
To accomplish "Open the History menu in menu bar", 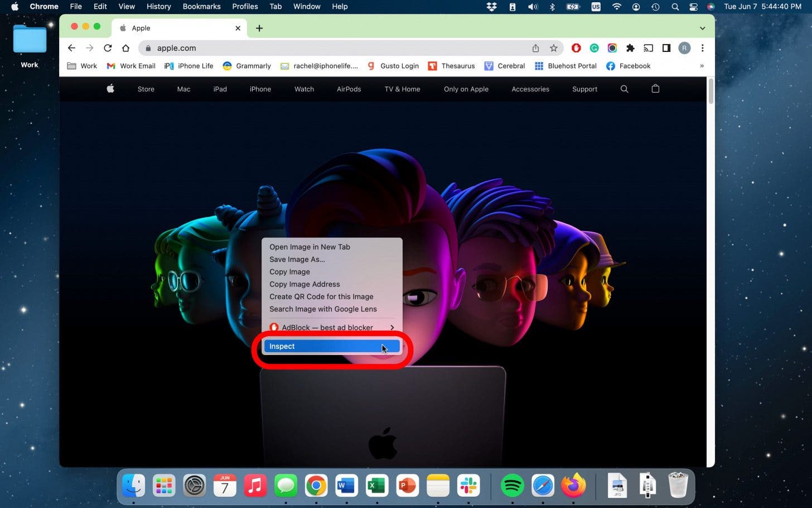I will pos(158,7).
